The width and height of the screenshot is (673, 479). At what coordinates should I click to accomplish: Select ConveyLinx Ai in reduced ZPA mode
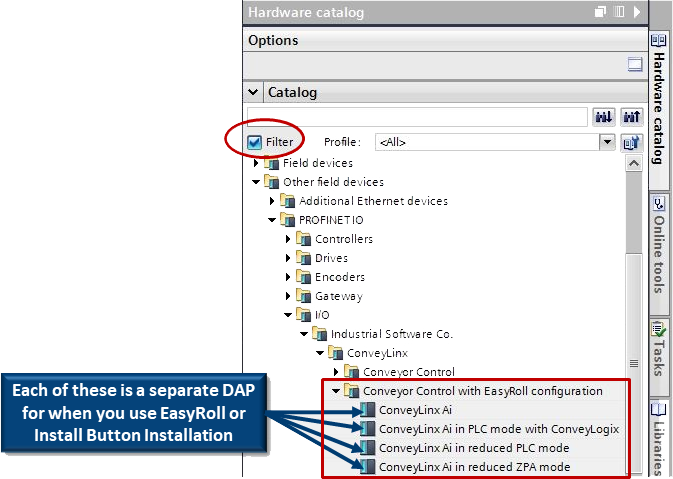coord(474,467)
